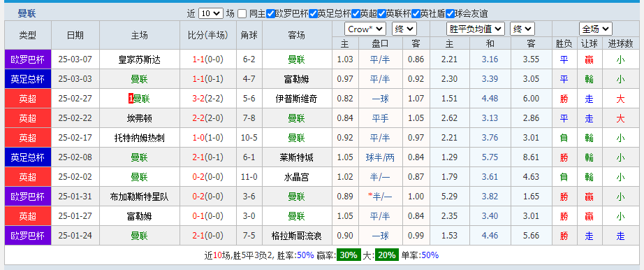The width and height of the screenshot is (644, 270).
Task: Click away odds 8.61 in 莱斯特城 row
Action: [531, 157]
